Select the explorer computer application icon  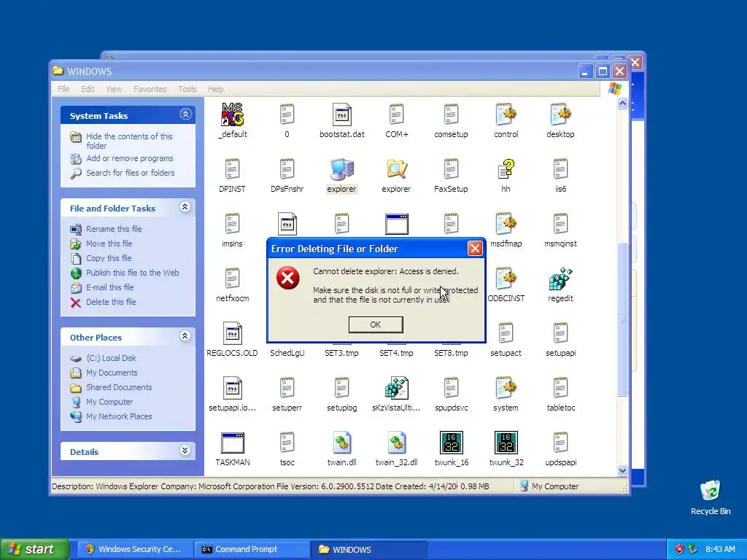coord(341,169)
